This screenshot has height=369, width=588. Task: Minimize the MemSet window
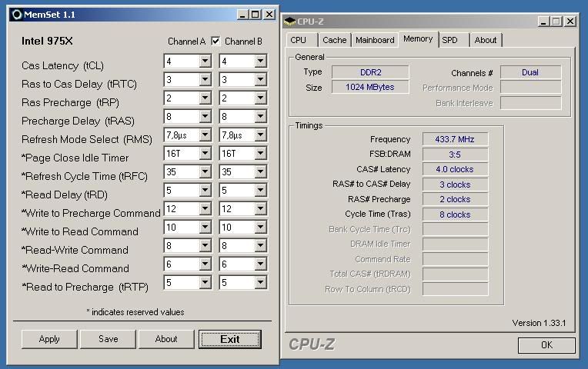[x=243, y=15]
